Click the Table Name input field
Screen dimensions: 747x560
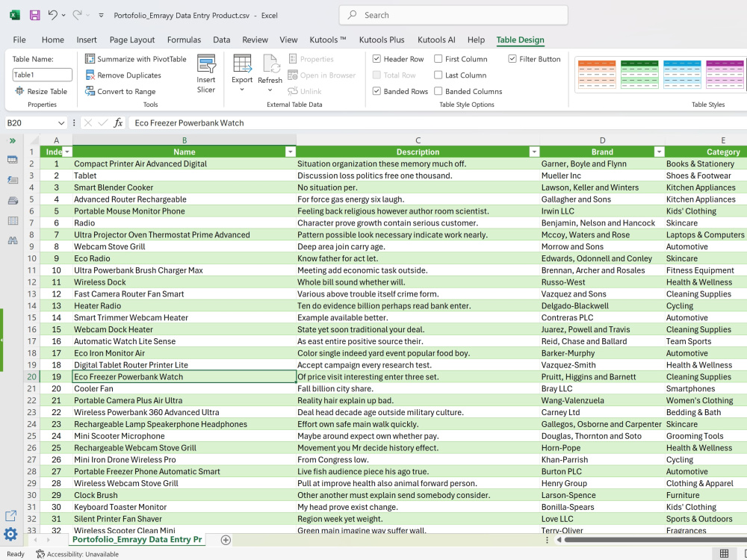tap(42, 75)
